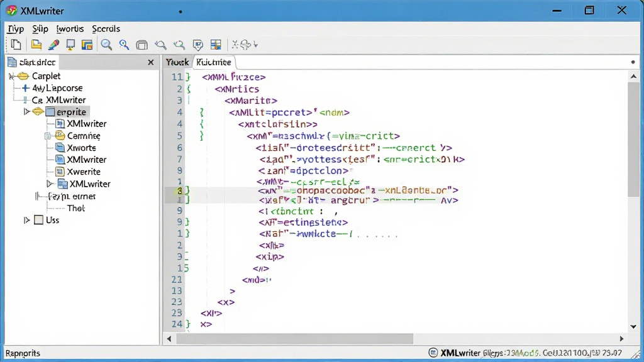
Task: Open the Tiyp menu
Action: 16,29
